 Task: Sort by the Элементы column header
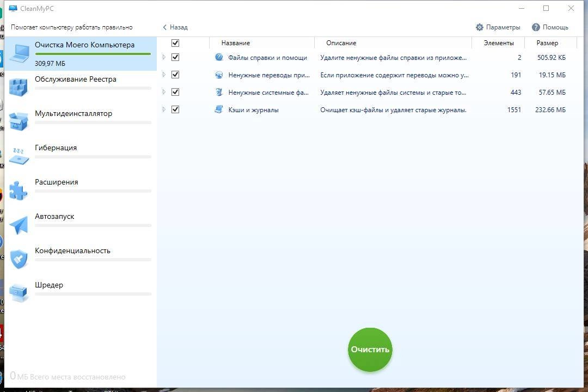[x=498, y=43]
